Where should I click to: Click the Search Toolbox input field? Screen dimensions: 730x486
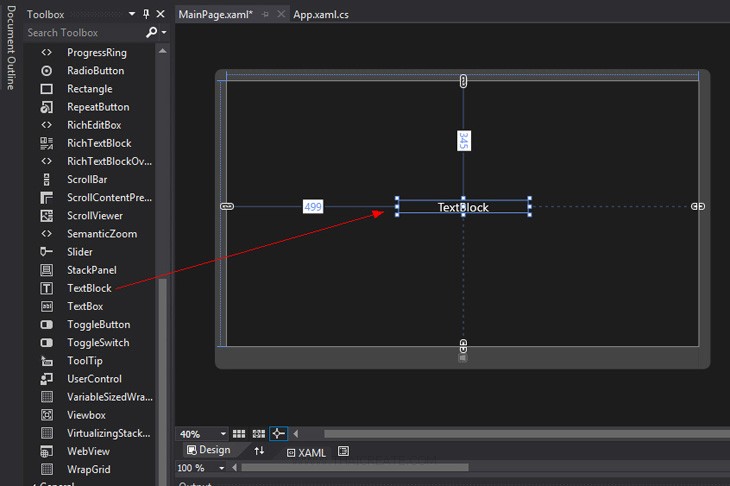(x=83, y=33)
